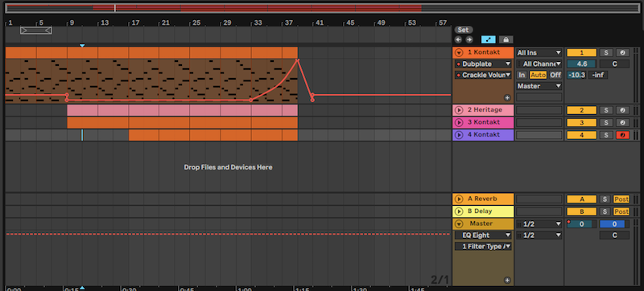Set monitor to Off on track 1
This screenshot has height=291, width=644.
point(555,75)
